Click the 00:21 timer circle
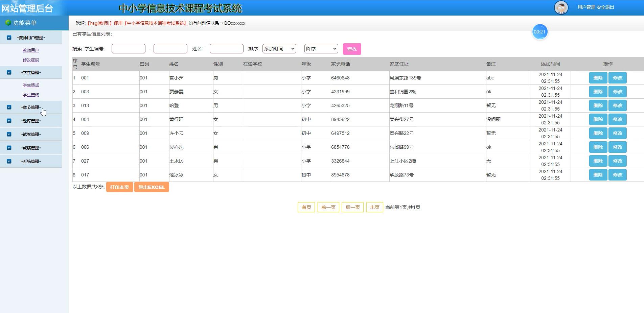644x313 pixels. (x=540, y=31)
